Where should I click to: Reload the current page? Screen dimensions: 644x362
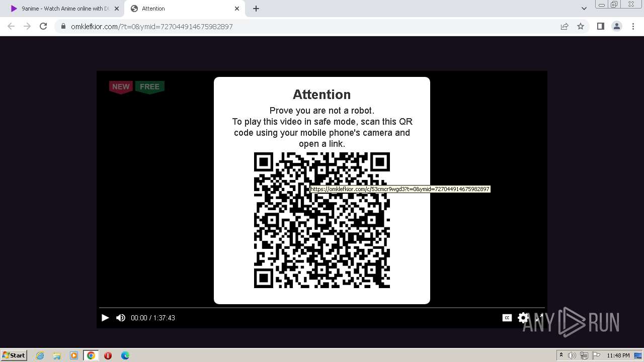tap(43, 26)
